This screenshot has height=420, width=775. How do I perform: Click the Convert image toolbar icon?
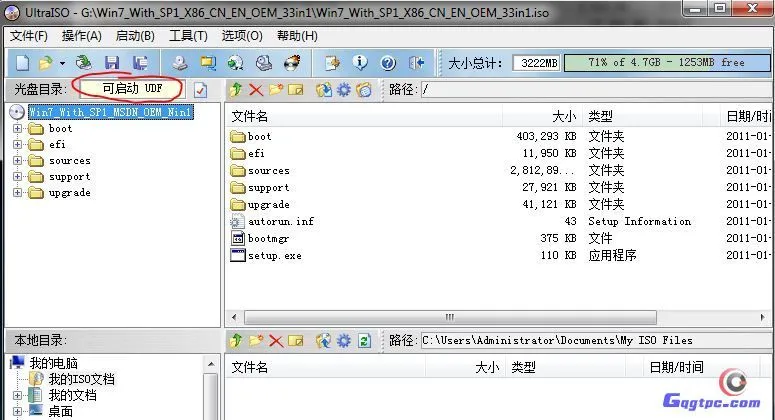208,63
